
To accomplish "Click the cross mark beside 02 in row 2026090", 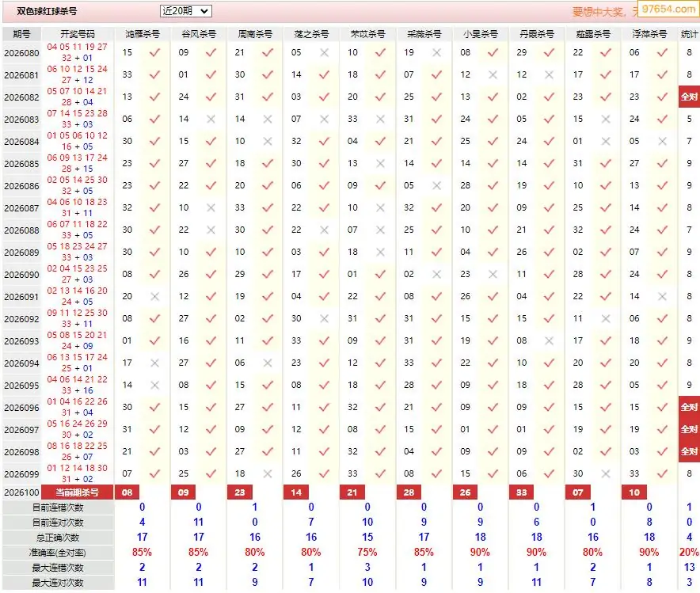I will click(x=437, y=274).
